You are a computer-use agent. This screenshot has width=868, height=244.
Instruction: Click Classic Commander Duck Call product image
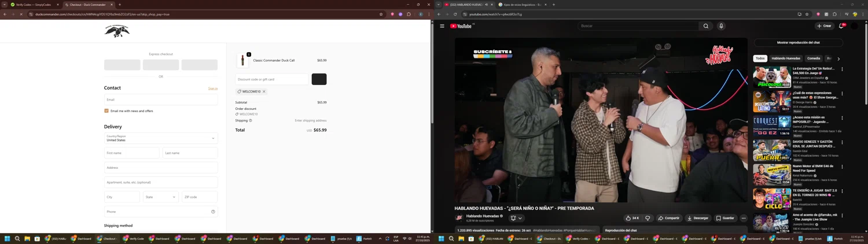(x=242, y=61)
